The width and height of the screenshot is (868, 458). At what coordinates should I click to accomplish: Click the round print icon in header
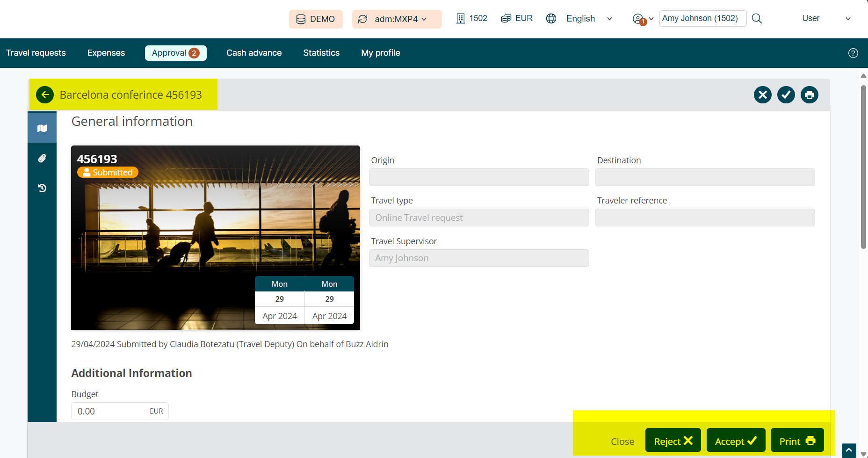809,95
